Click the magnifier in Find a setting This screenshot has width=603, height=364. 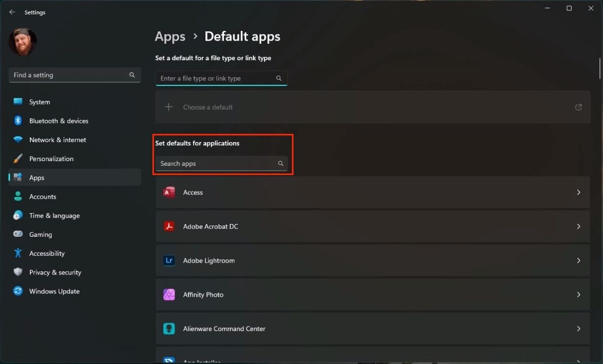click(132, 75)
